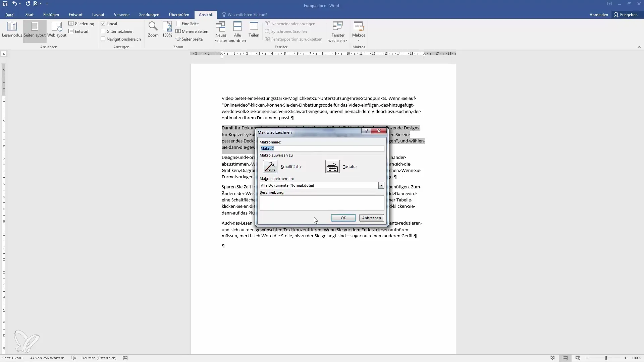Open the Start tab

30,15
